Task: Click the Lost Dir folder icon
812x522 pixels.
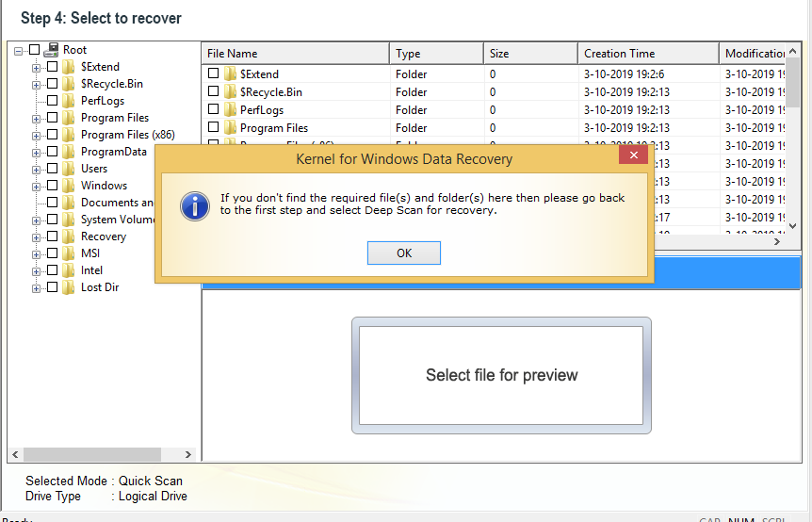Action: [69, 287]
